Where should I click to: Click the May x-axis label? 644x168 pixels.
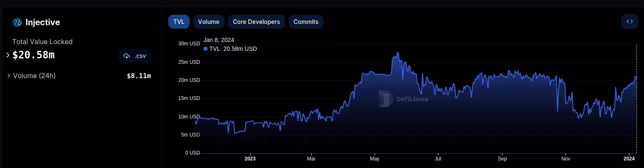[375, 159]
